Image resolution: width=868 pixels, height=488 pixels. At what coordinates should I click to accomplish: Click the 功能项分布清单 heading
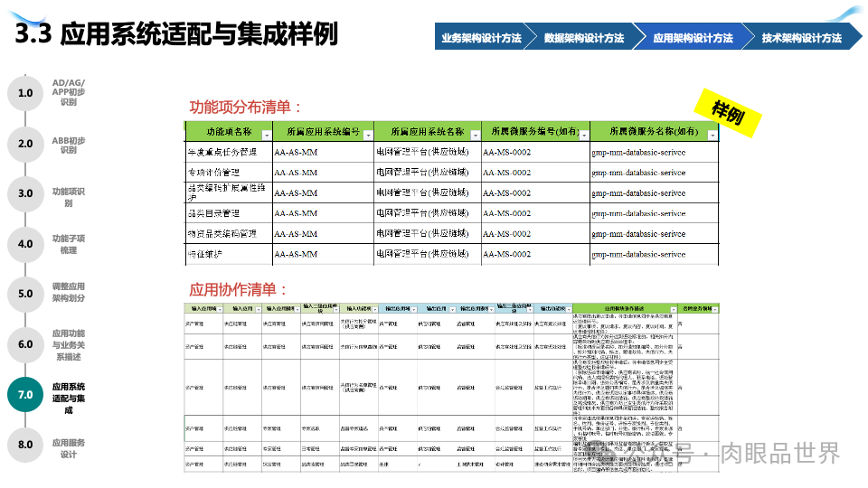pos(246,107)
